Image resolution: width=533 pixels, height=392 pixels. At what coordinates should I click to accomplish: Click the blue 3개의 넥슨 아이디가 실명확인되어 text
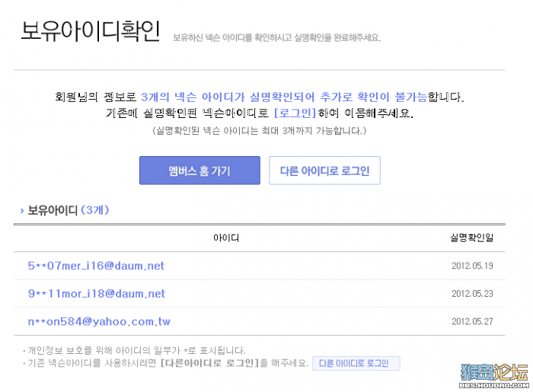pos(228,97)
